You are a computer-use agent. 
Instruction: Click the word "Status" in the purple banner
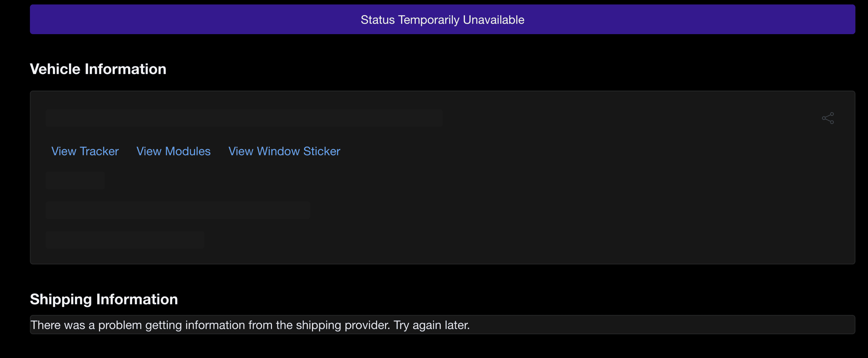point(377,20)
